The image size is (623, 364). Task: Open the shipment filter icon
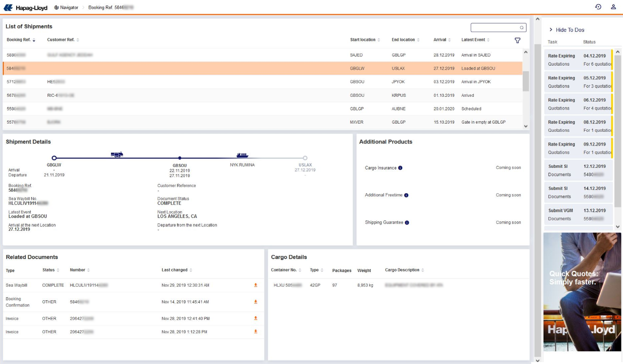pyautogui.click(x=517, y=41)
